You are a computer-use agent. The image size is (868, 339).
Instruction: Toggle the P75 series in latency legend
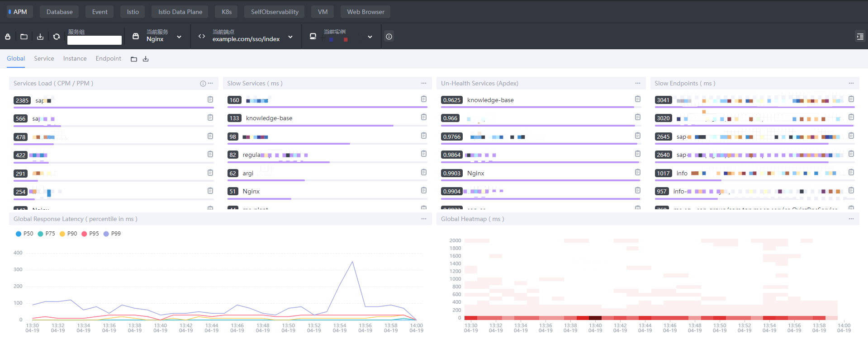[46, 234]
